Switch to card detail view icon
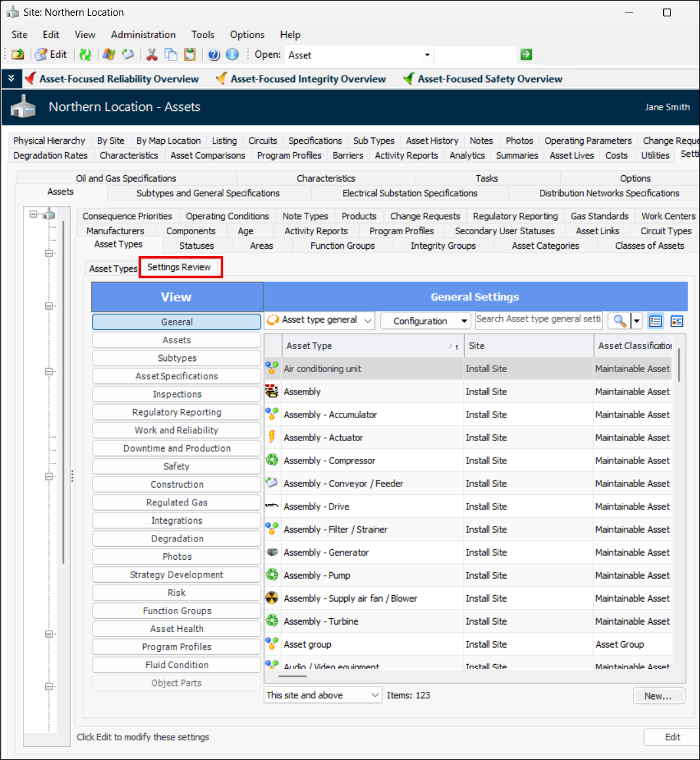Viewport: 700px width, 760px height. [676, 321]
